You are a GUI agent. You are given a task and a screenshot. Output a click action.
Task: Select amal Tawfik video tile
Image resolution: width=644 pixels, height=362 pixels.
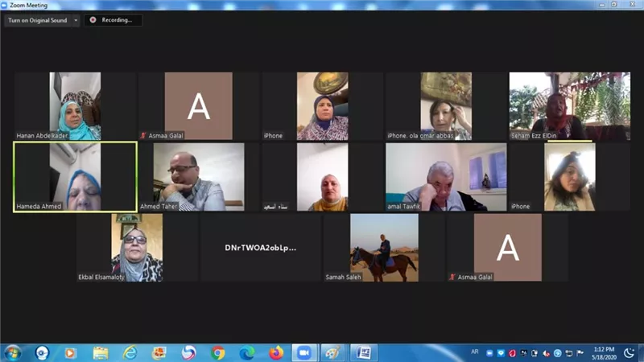pos(446,177)
